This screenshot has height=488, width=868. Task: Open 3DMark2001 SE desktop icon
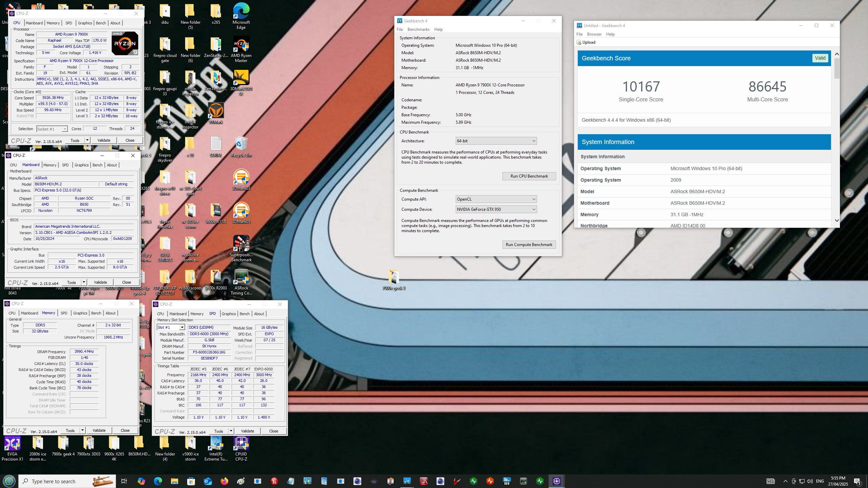(x=241, y=83)
